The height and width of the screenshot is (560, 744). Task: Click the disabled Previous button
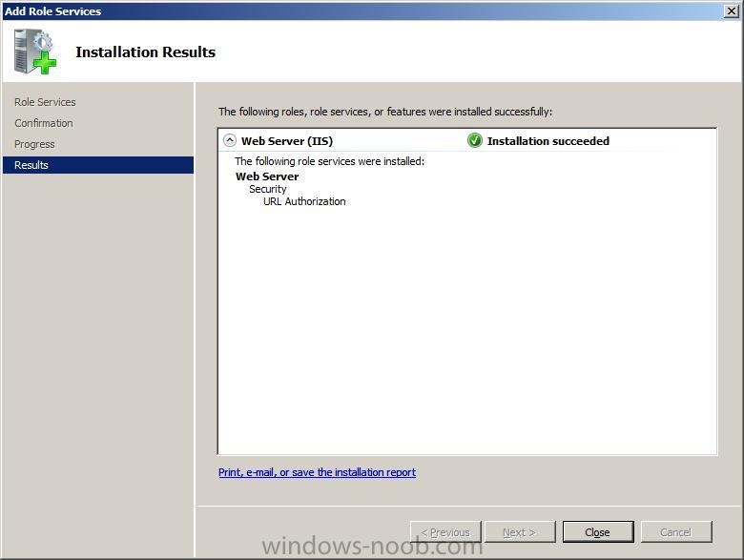(x=445, y=532)
